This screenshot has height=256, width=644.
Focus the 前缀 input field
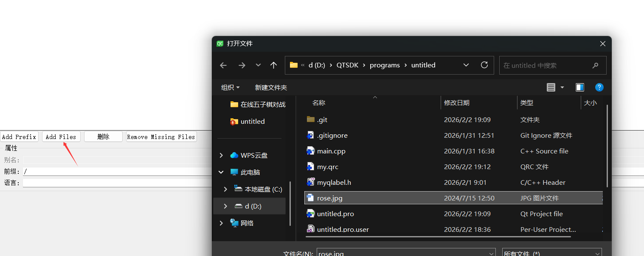(x=117, y=171)
